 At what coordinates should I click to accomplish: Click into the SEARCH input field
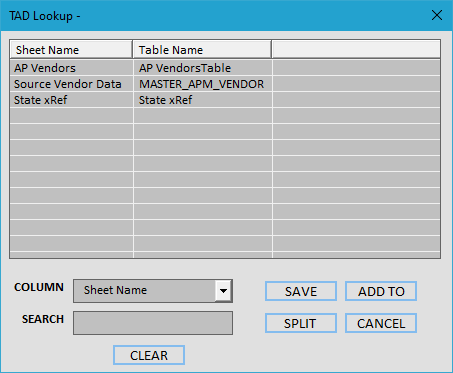point(153,323)
